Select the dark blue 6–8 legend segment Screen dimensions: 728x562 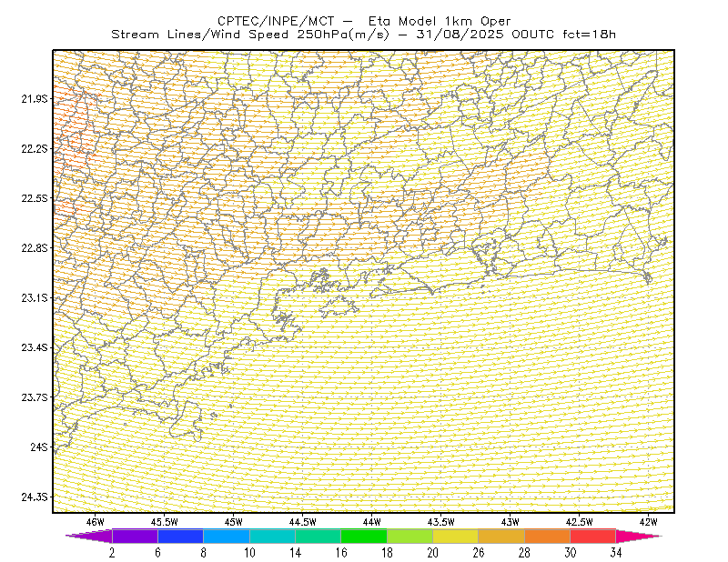pos(180,536)
